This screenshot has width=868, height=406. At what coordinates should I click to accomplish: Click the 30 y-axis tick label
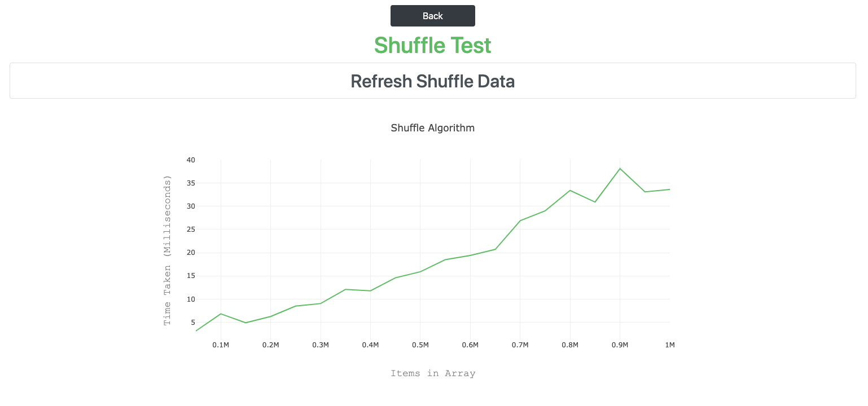pos(191,206)
